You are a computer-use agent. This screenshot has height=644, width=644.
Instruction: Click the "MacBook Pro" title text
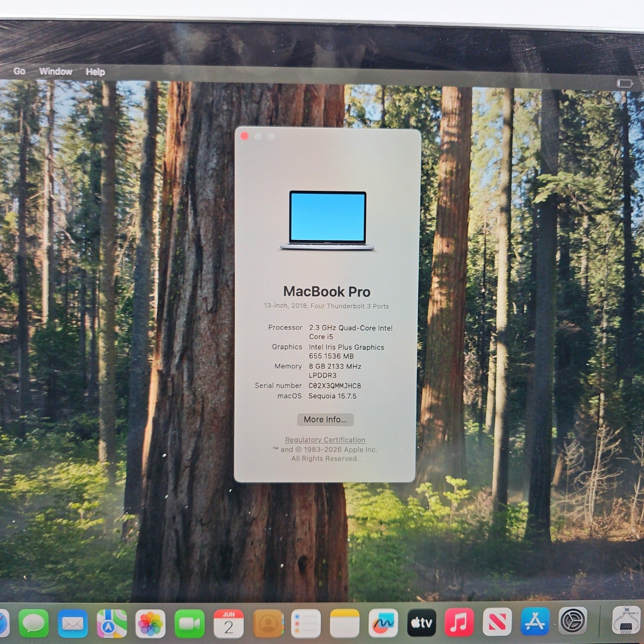[327, 292]
